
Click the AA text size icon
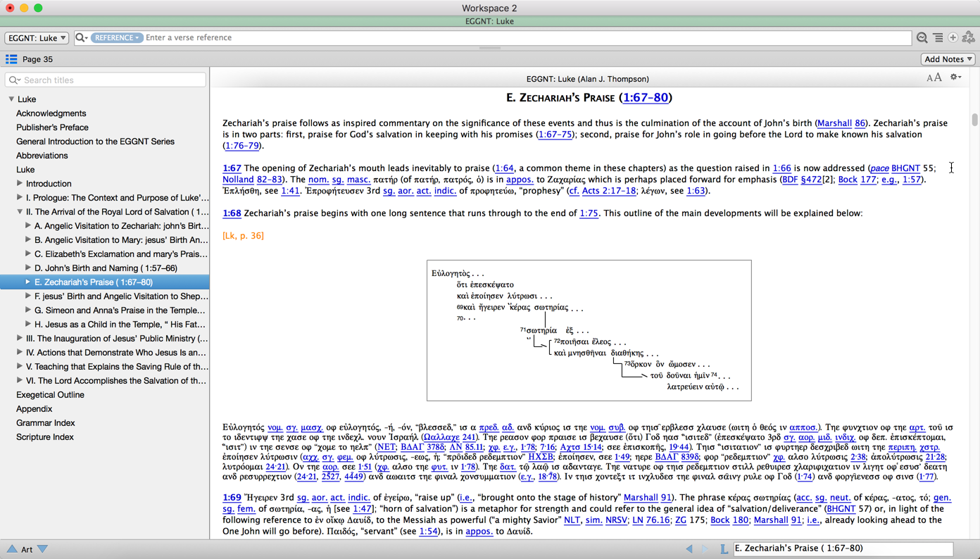point(934,77)
